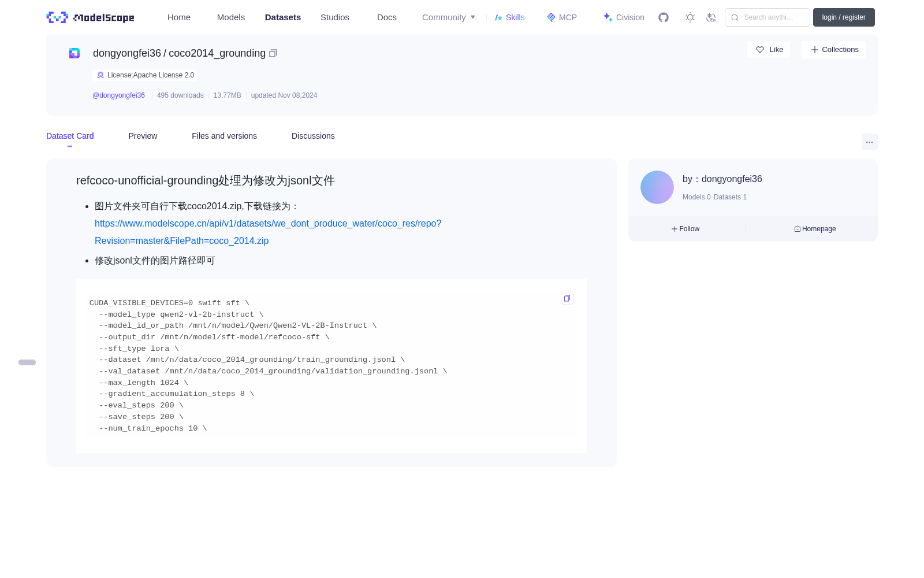The height and width of the screenshot is (578, 924).
Task: Click the '--model_id_or_path' code line
Action: [x=237, y=325]
